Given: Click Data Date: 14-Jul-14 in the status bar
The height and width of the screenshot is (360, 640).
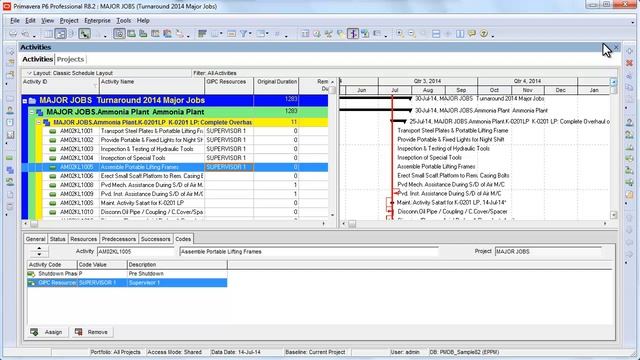Looking at the screenshot, I should tap(236, 352).
